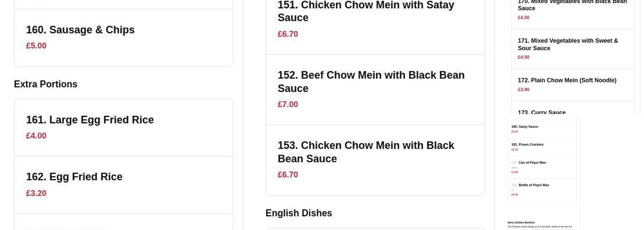Select 160. Sausage & Chips item
This screenshot has height=230, width=644.
click(80, 30)
